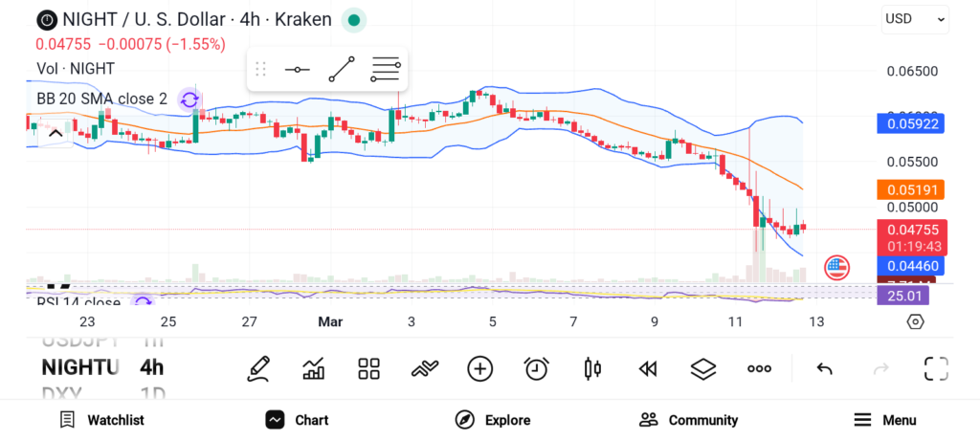The height and width of the screenshot is (441, 980).
Task: Click the Undo arrow button
Action: click(823, 368)
